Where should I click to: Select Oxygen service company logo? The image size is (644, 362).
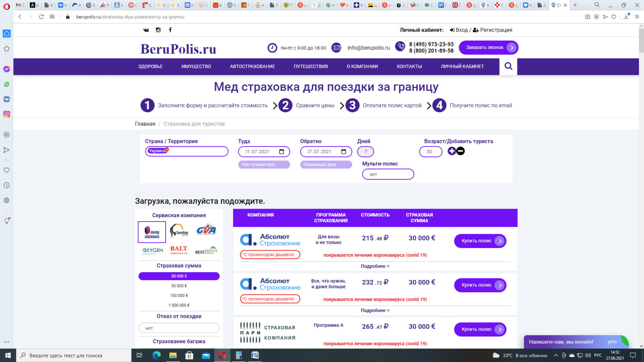click(x=152, y=251)
